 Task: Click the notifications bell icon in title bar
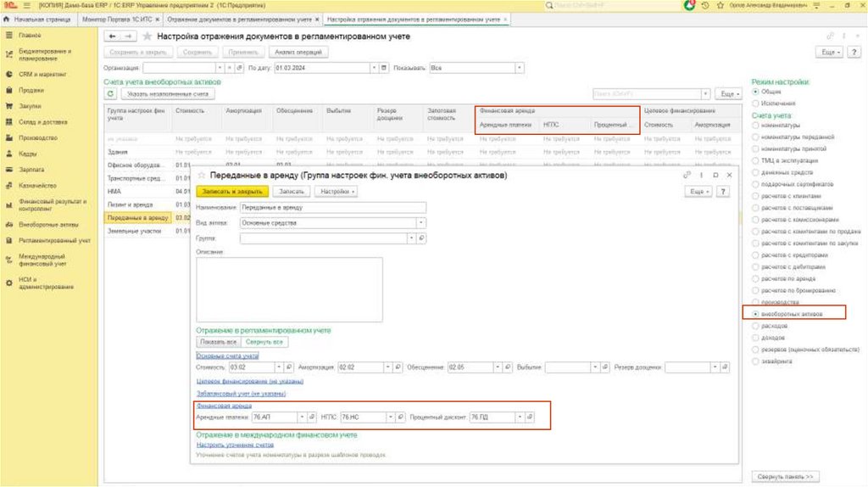pyautogui.click(x=689, y=5)
